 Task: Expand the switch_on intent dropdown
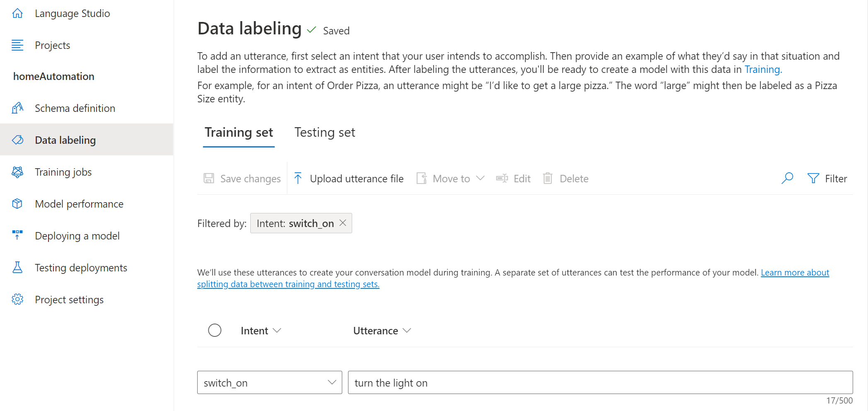pyautogui.click(x=331, y=382)
